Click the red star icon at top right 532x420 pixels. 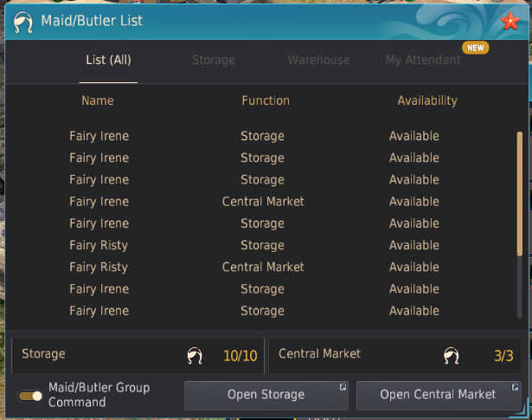tap(510, 22)
